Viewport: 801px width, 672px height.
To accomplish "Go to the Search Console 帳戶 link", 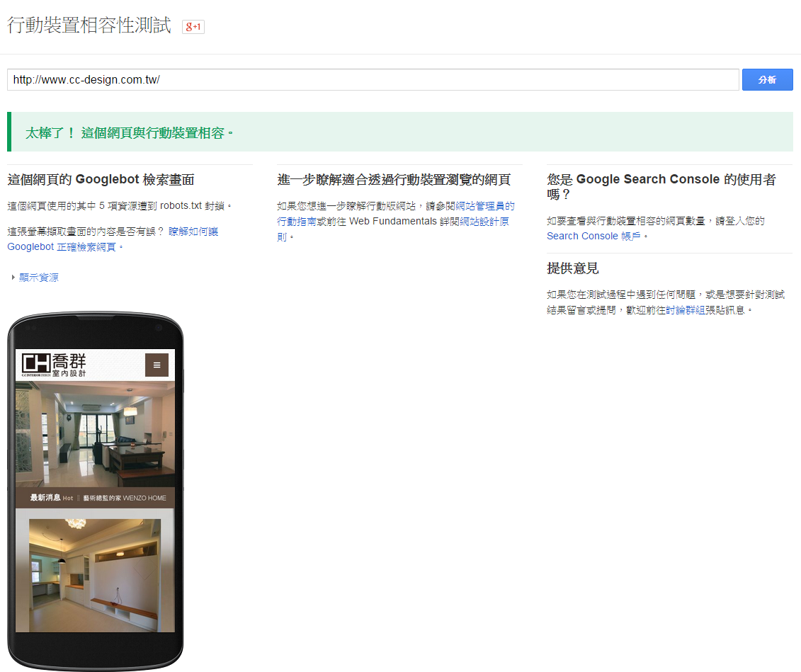I will coord(593,236).
